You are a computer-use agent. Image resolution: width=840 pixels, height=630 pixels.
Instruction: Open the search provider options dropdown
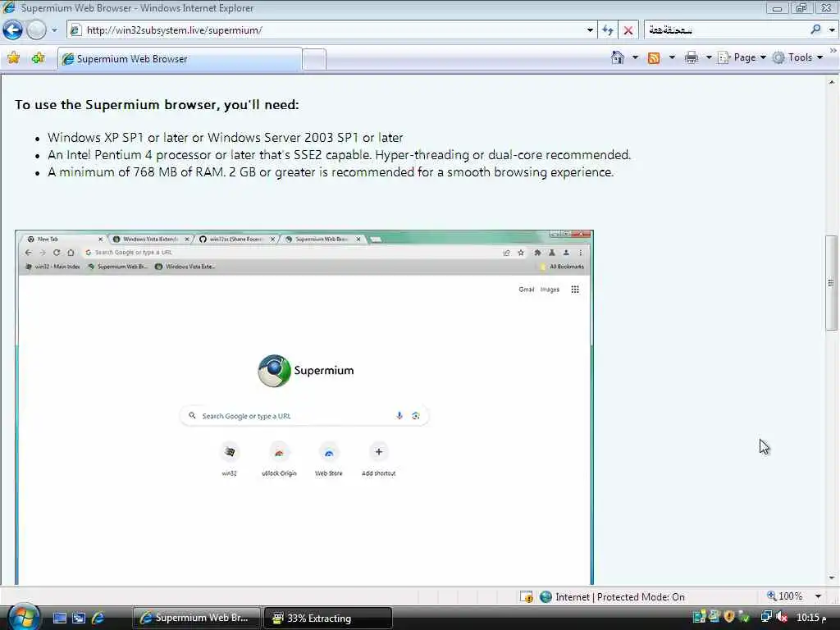coord(832,30)
